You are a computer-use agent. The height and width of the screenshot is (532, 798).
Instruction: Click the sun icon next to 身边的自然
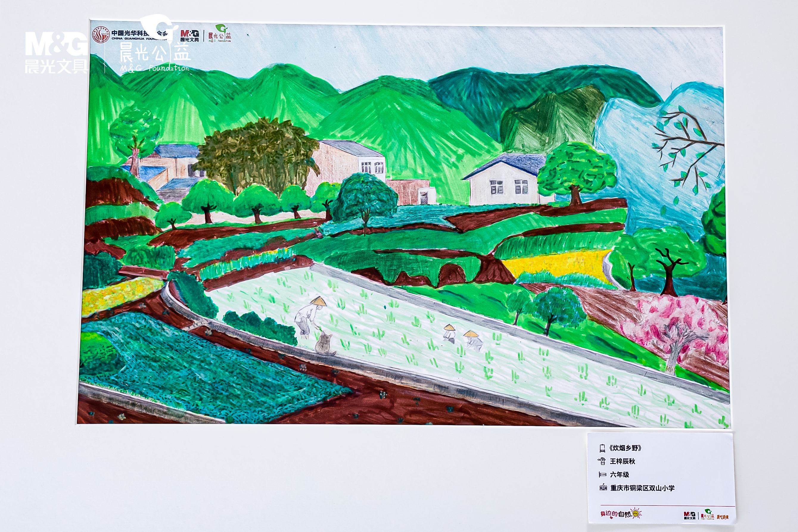637,513
